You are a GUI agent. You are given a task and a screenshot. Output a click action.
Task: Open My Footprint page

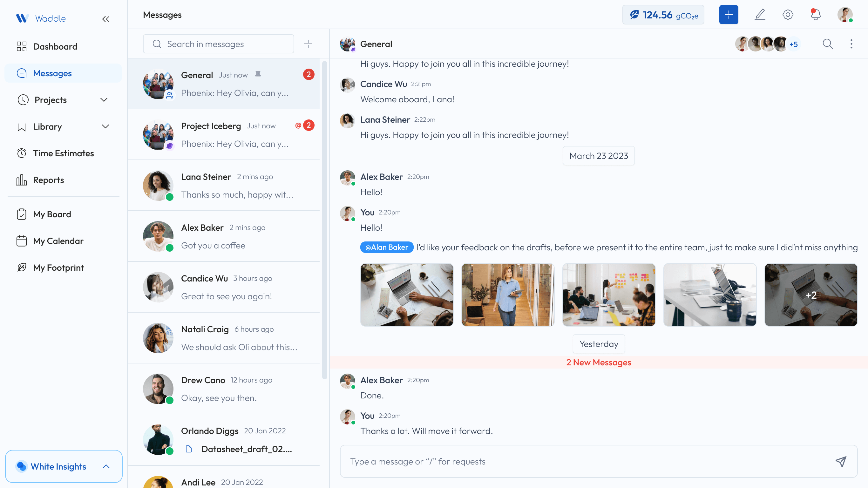[x=63, y=268]
